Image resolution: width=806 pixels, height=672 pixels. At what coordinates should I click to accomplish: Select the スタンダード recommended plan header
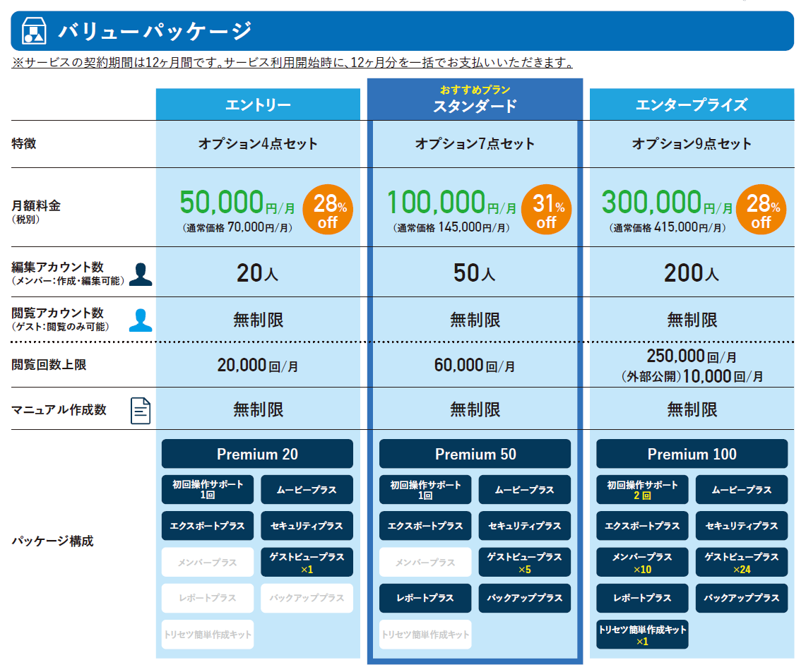[475, 100]
